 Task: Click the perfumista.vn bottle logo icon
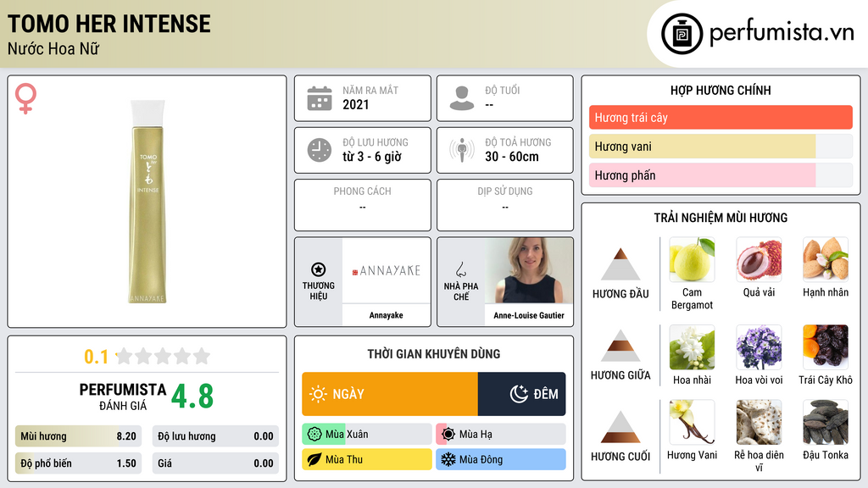coord(682,34)
